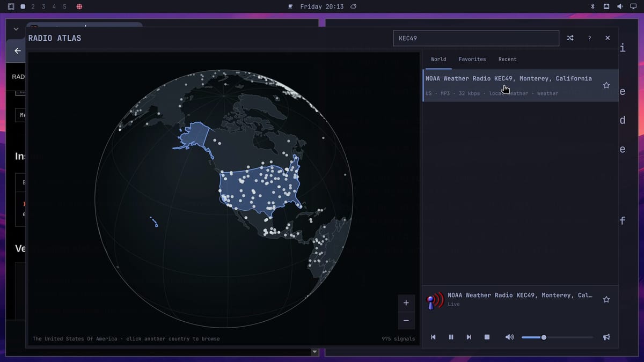Click the back arrow in the background window
The height and width of the screenshot is (362, 644).
(x=18, y=50)
